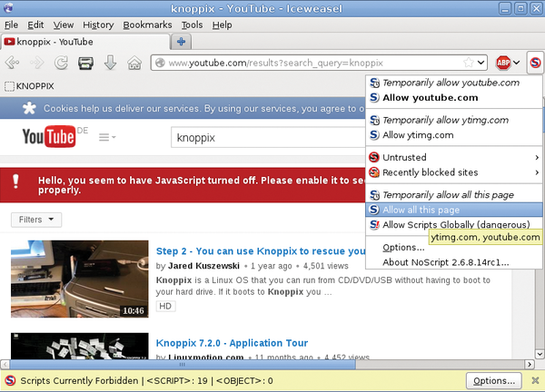Click the vertical scrollbar down arrow
The height and width of the screenshot is (392, 545).
(x=540, y=354)
